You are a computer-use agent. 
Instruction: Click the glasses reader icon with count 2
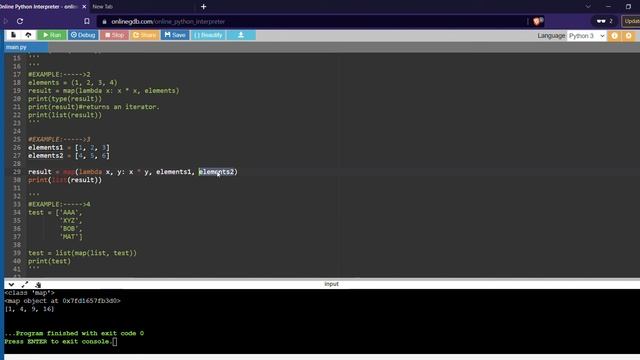pos(604,21)
